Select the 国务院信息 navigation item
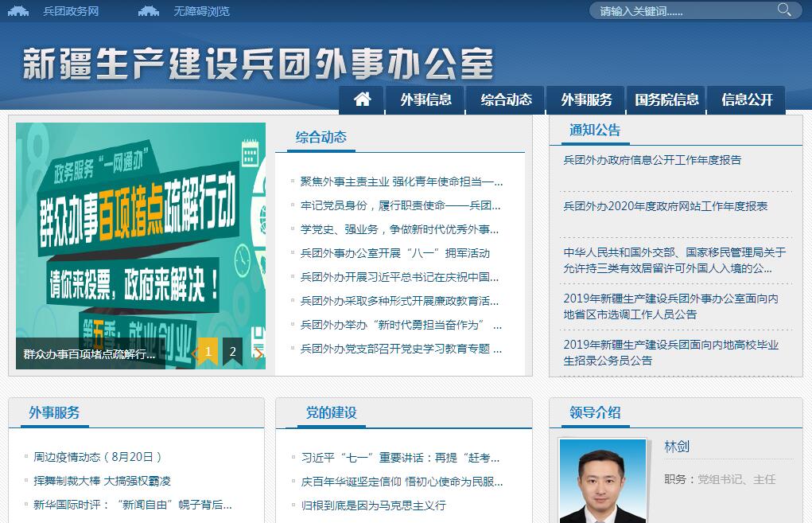Image resolution: width=812 pixels, height=523 pixels. pyautogui.click(x=666, y=100)
